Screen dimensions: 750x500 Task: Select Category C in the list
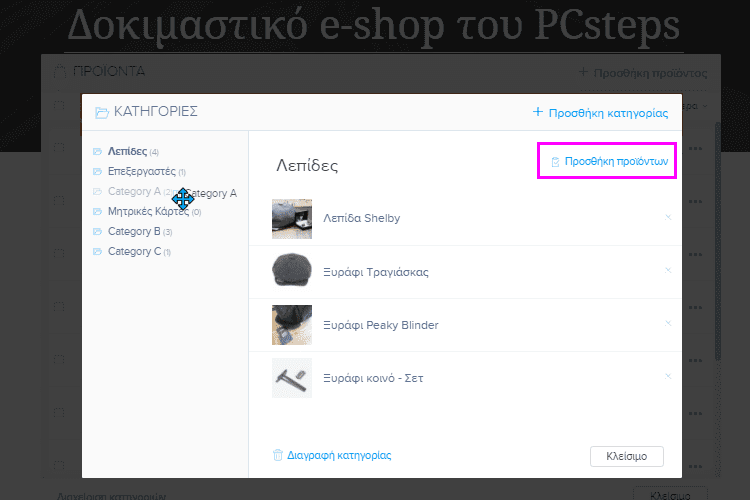(x=134, y=252)
